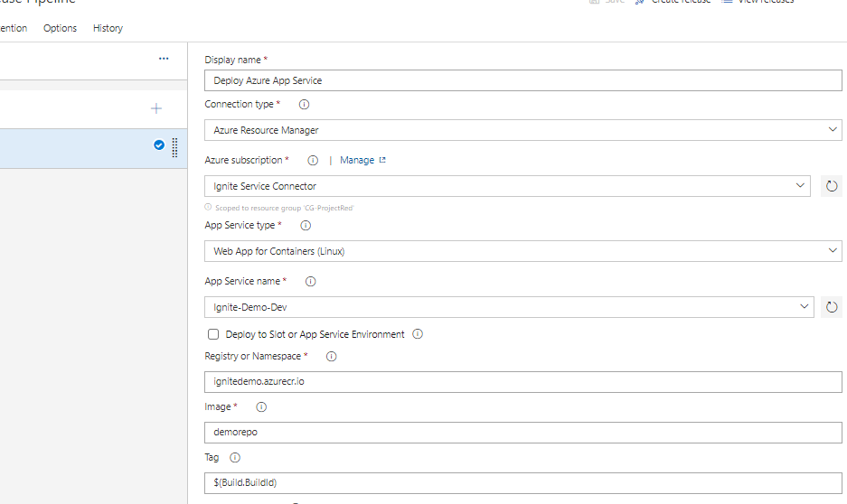847x504 pixels.
Task: Click the Registry or Namespace input field
Action: [522, 381]
